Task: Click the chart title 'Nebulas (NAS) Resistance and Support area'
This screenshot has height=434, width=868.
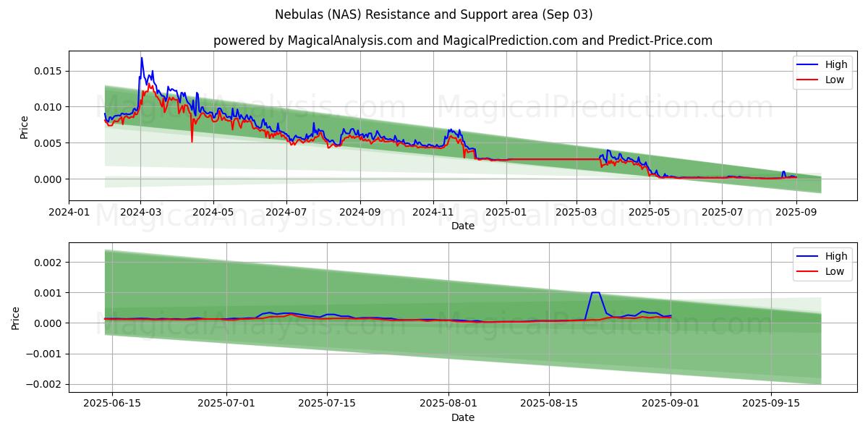Action: coord(434,14)
